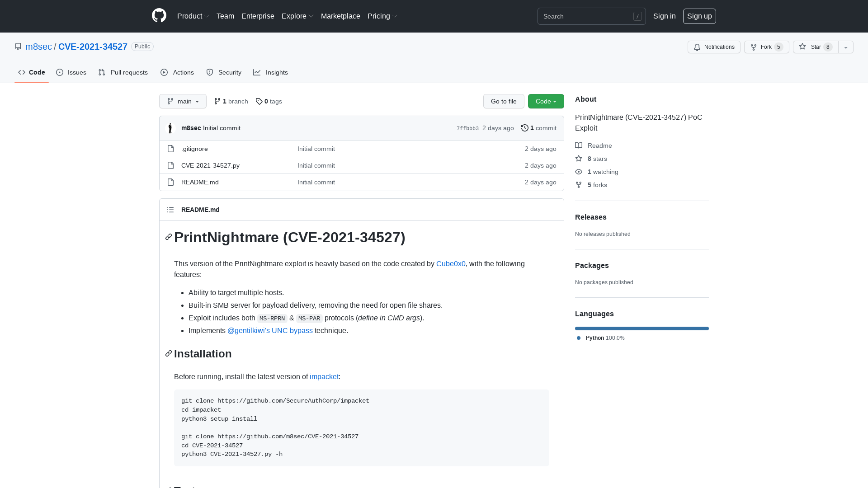Follow the impacket link in Installation section
Screen dimensions: 868x488
coord(324,376)
